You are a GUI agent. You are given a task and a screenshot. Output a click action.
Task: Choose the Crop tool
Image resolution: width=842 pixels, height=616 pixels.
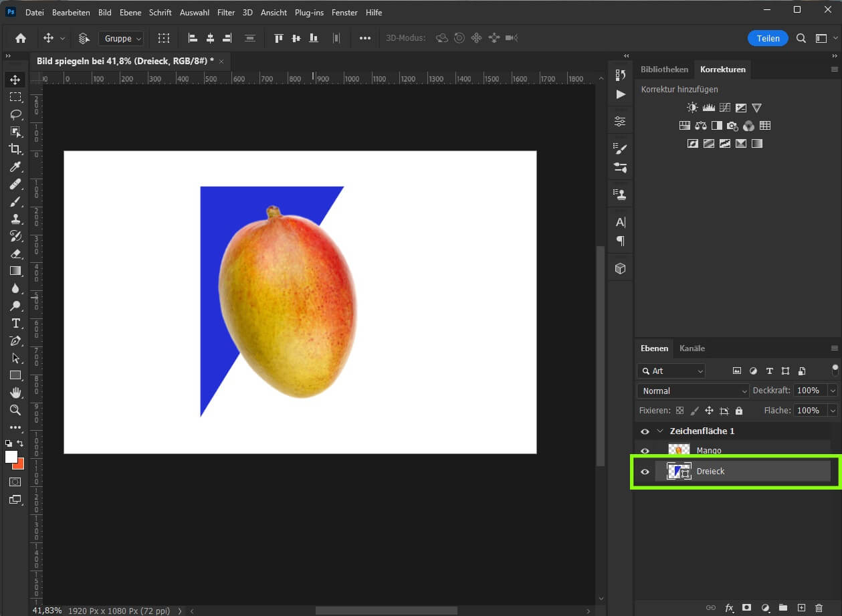click(15, 149)
